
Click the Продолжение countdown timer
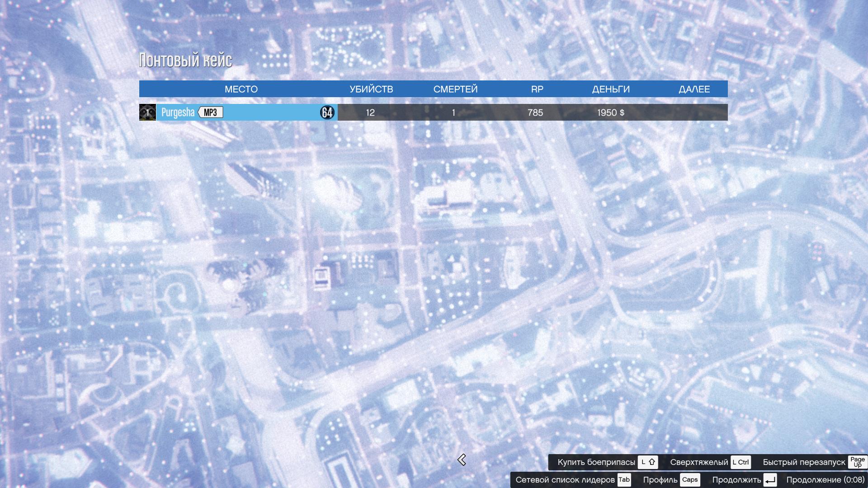(x=825, y=480)
